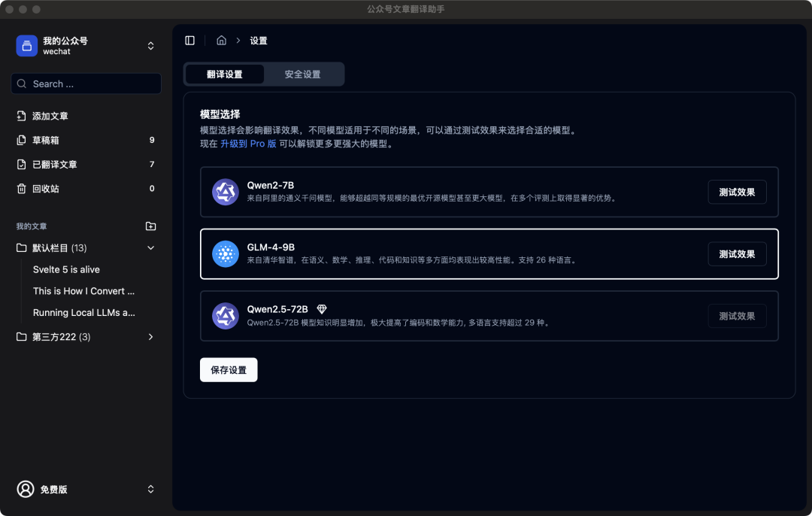Click the 回收站 trash icon
Image resolution: width=812 pixels, height=516 pixels.
click(21, 189)
